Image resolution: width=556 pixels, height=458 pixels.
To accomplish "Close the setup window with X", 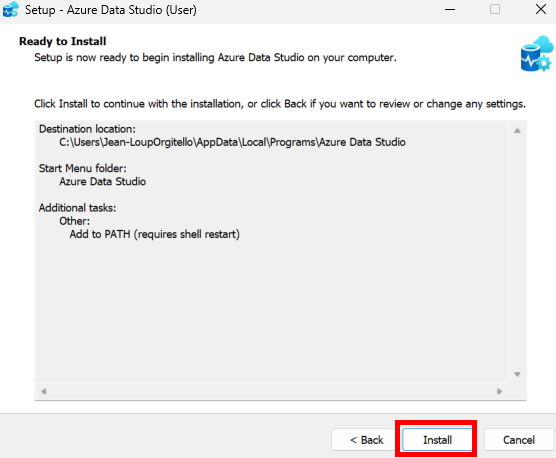I will (541, 10).
